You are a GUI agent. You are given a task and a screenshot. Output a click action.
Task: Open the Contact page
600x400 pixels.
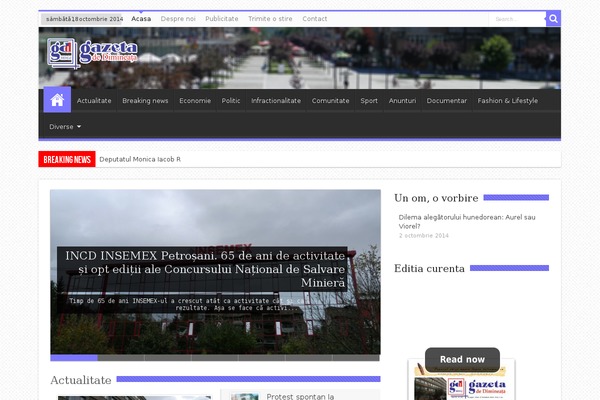click(315, 19)
